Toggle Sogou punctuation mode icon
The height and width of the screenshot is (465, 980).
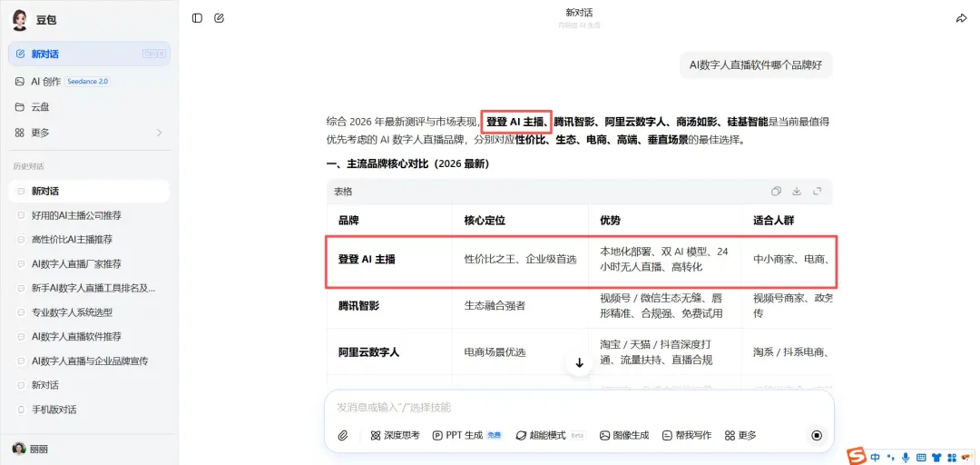[x=891, y=457]
